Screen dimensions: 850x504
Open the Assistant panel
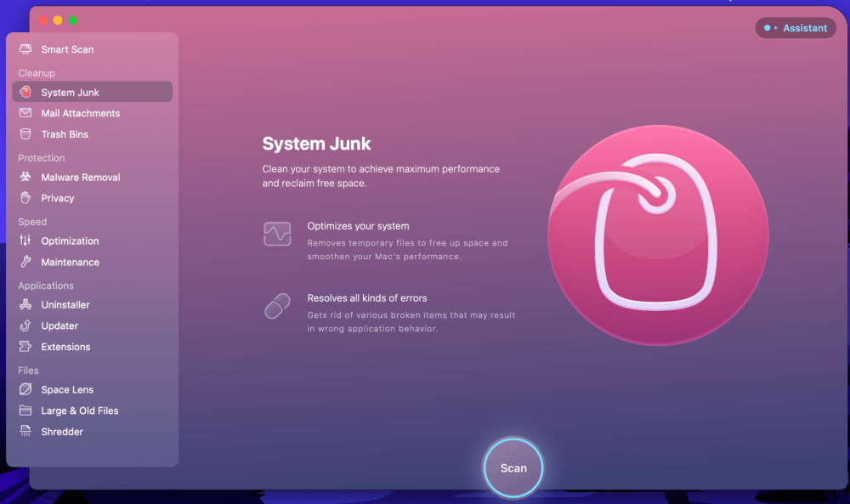pos(796,28)
